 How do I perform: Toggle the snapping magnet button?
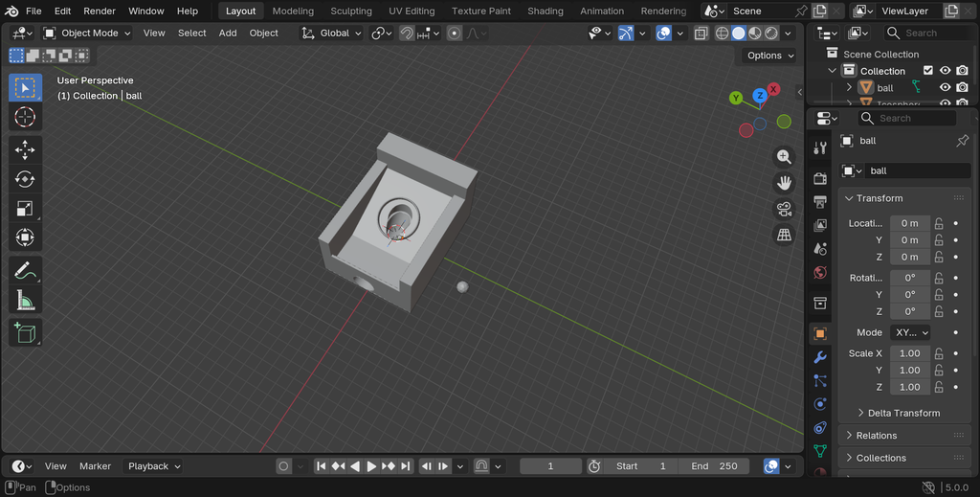407,34
